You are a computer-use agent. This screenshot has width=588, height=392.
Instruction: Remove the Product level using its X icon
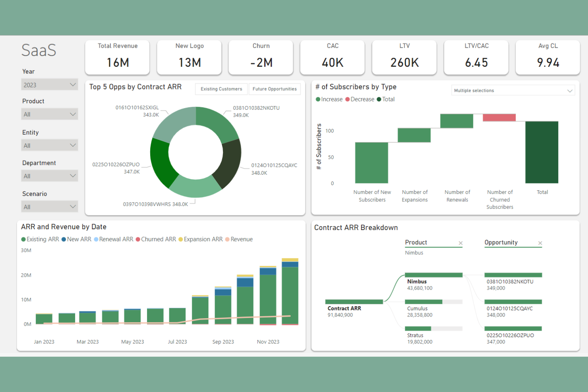tap(461, 243)
